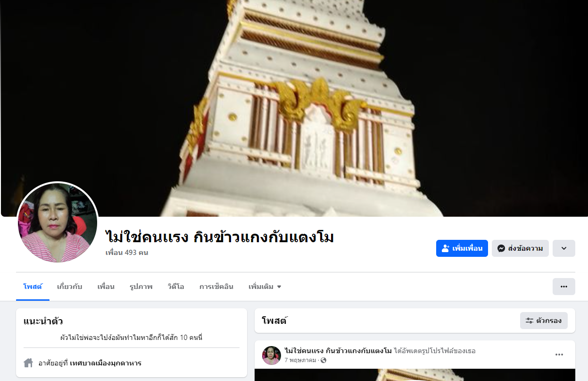The image size is (588, 381).
Task: Click the filter sliders icon in ตัวกรอง
Action: 530,321
